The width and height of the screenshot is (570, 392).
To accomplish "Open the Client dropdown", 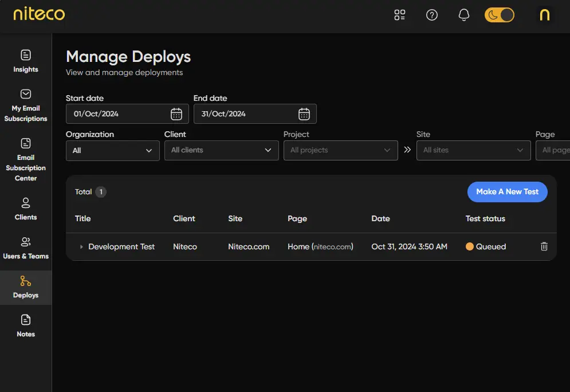I will coord(221,150).
